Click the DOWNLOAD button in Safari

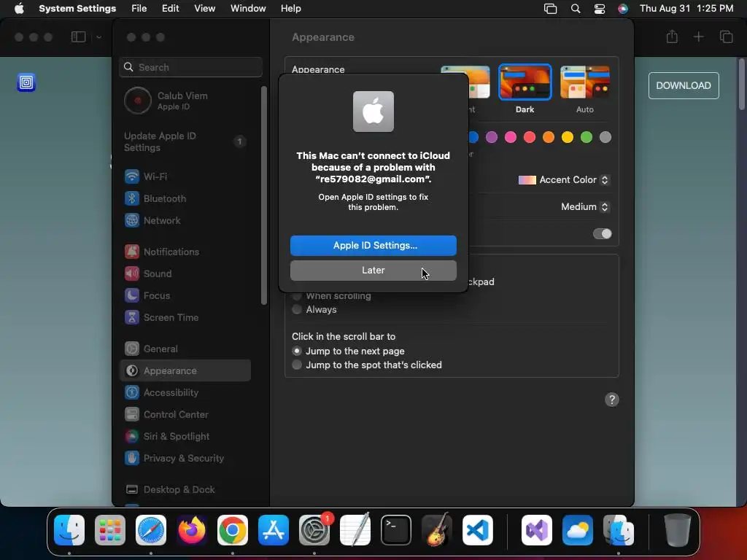click(x=684, y=86)
